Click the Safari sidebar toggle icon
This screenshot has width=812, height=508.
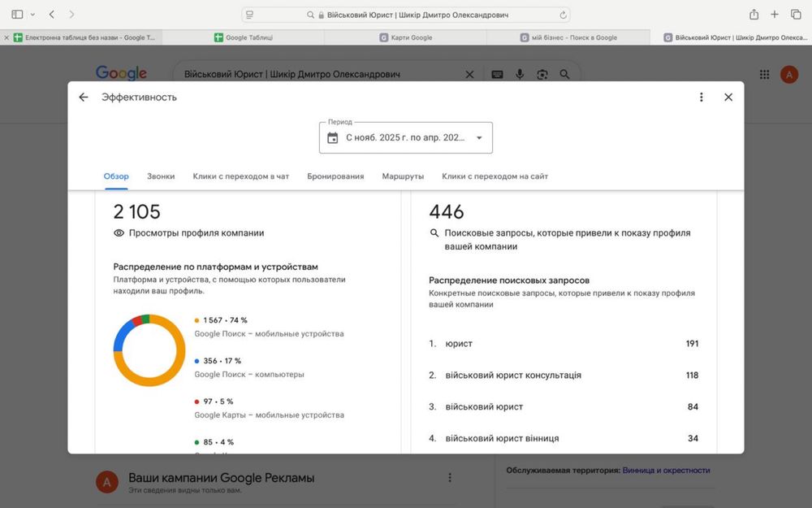[17, 15]
